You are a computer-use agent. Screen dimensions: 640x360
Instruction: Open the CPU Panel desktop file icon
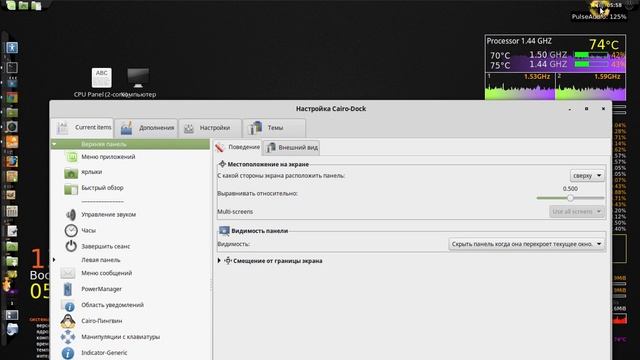[102, 78]
